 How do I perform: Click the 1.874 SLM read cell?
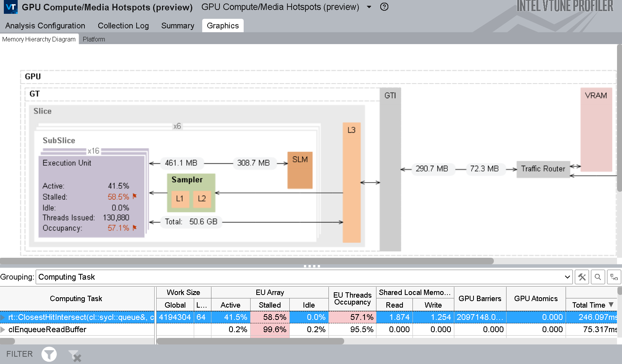[x=394, y=317]
